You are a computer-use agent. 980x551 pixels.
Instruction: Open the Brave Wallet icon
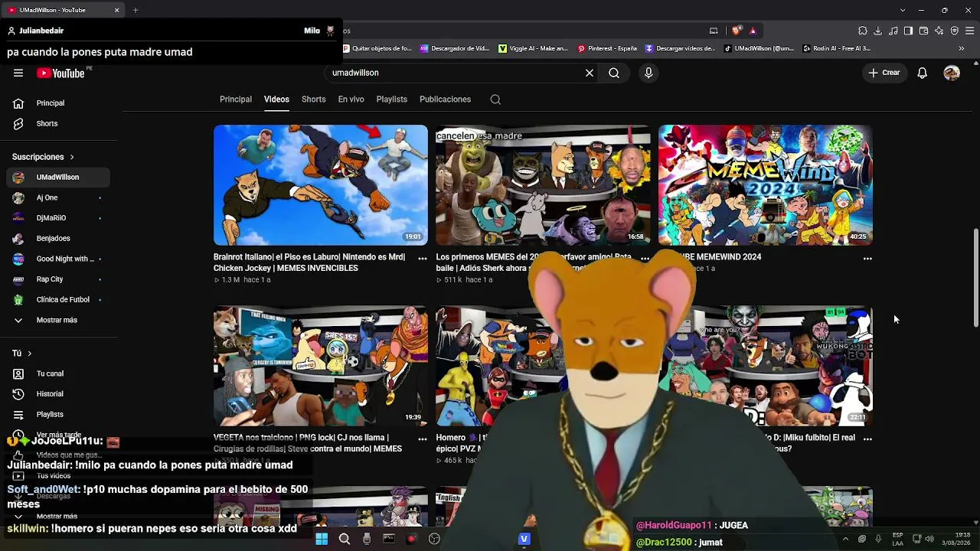click(x=924, y=31)
